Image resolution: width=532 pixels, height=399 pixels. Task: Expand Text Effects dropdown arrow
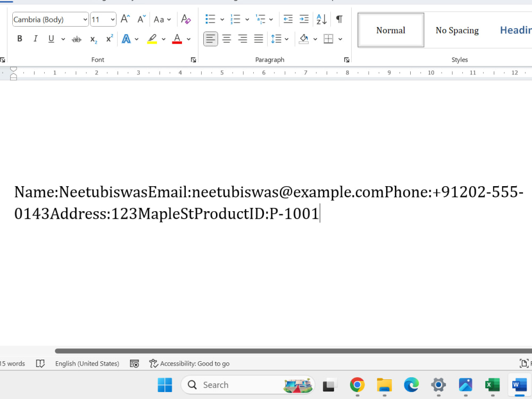137,39
